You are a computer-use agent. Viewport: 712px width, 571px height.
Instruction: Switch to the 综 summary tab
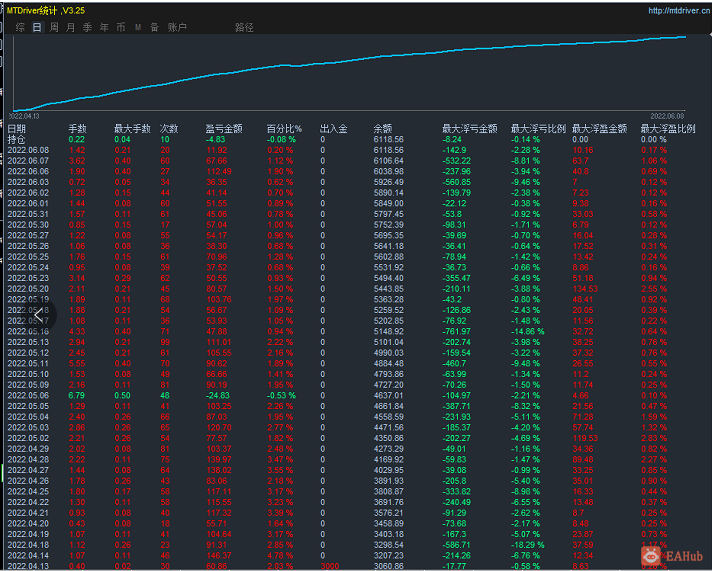point(20,28)
